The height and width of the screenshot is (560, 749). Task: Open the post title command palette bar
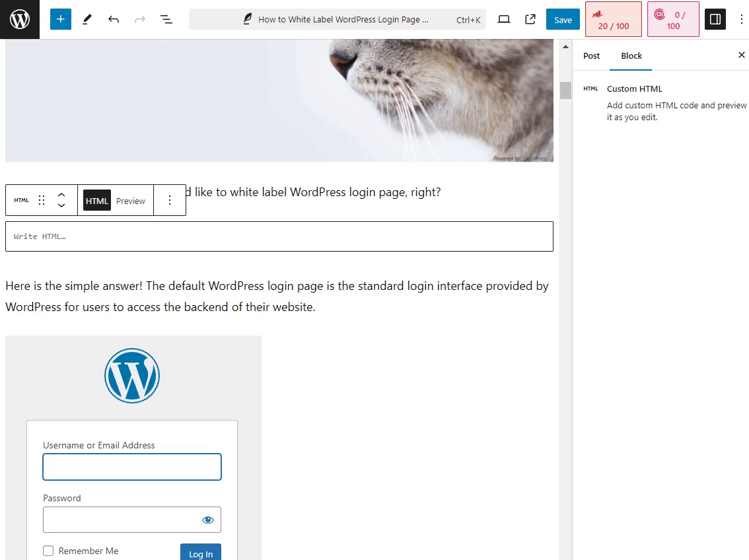(338, 20)
